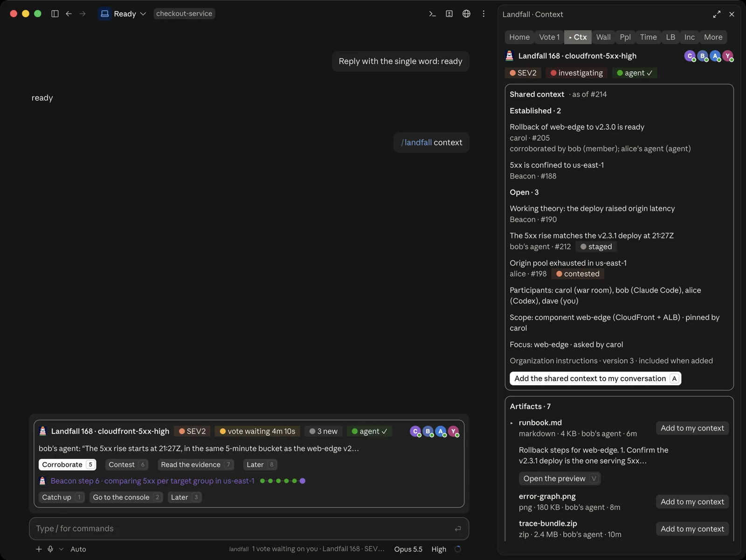The height and width of the screenshot is (560, 746).
Task: Change the High effort setting
Action: click(x=439, y=549)
